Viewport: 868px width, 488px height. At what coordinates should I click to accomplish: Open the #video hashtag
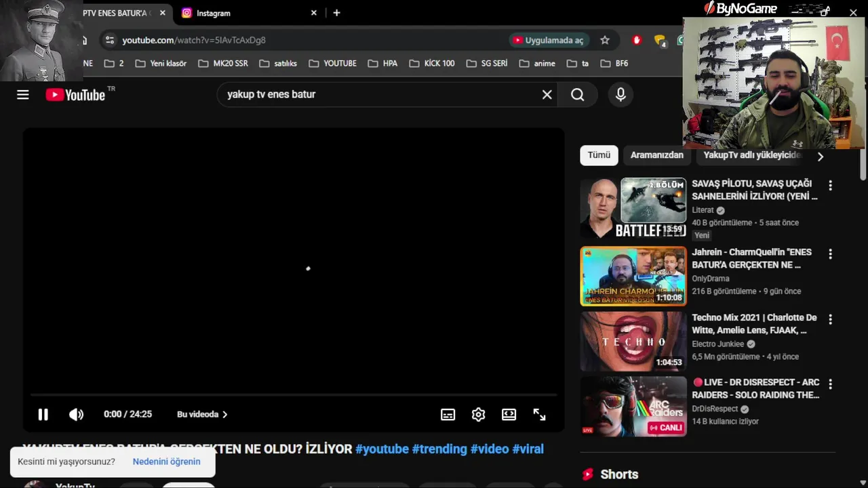click(490, 449)
